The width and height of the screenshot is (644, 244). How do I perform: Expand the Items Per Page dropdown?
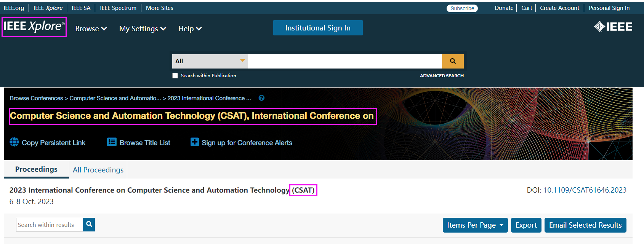click(475, 225)
